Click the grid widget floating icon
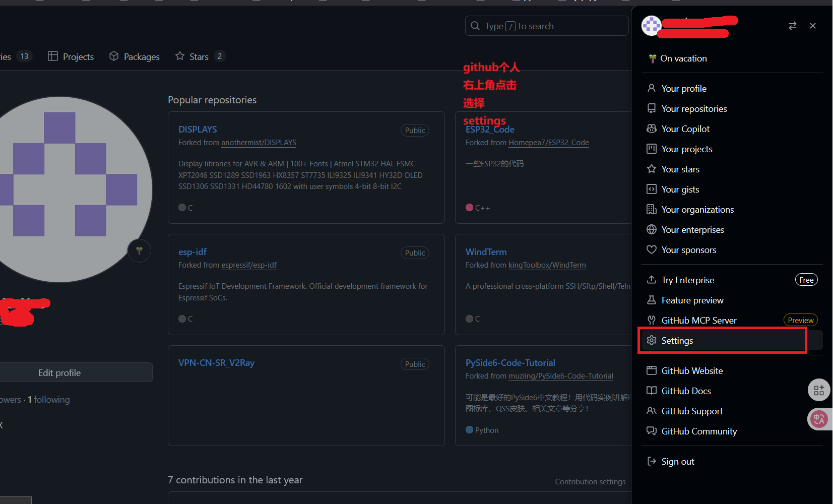833x504 pixels. click(x=819, y=390)
